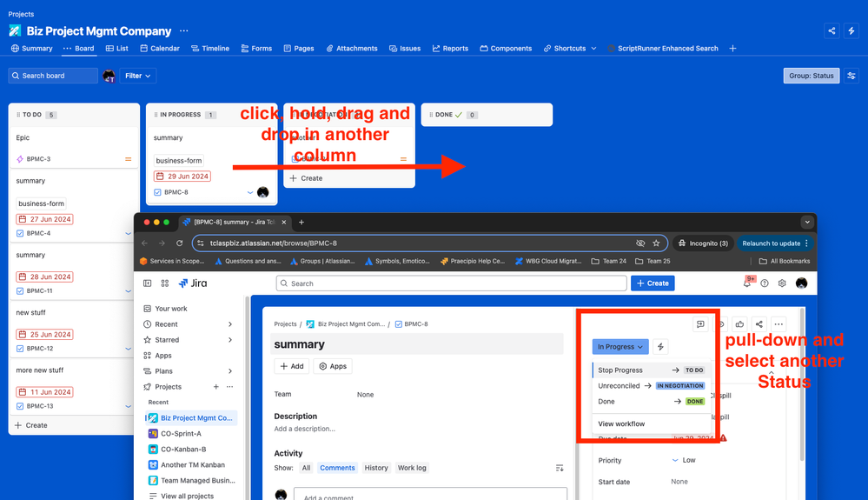Screen dimensions: 868x500
Task: Click the BPMC-11 task checkbox icon
Action: coord(20,290)
